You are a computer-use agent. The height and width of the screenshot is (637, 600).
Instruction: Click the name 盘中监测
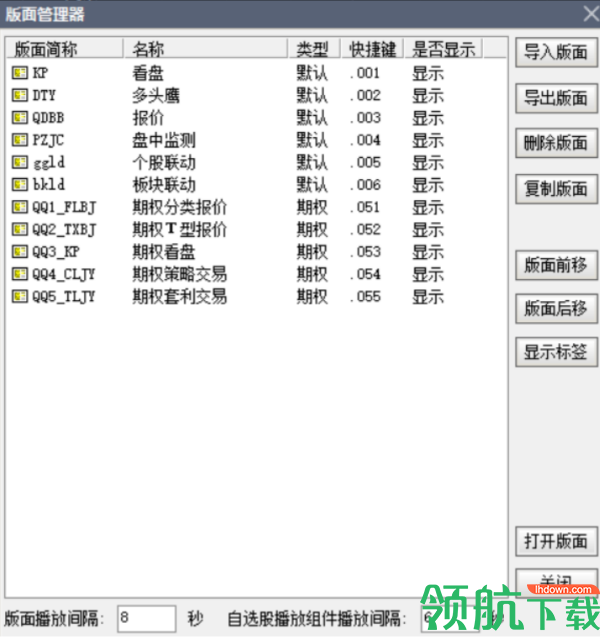coord(164,140)
